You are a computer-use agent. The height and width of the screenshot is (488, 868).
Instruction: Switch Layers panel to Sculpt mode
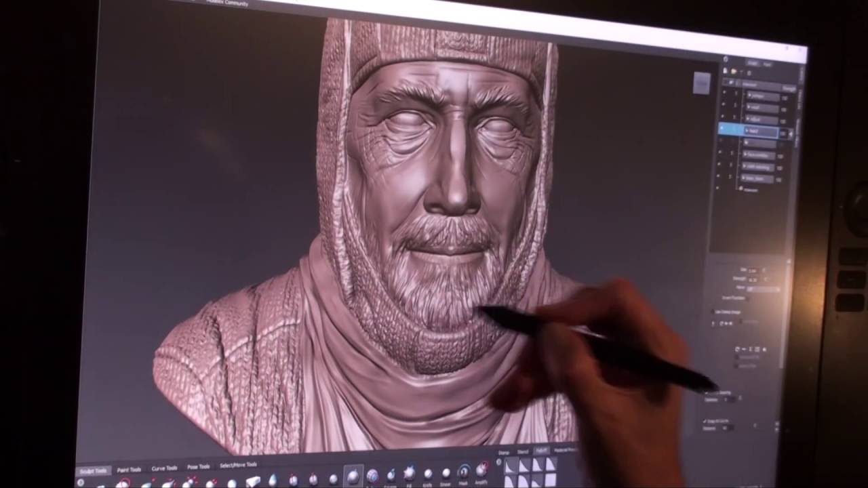pos(753,63)
